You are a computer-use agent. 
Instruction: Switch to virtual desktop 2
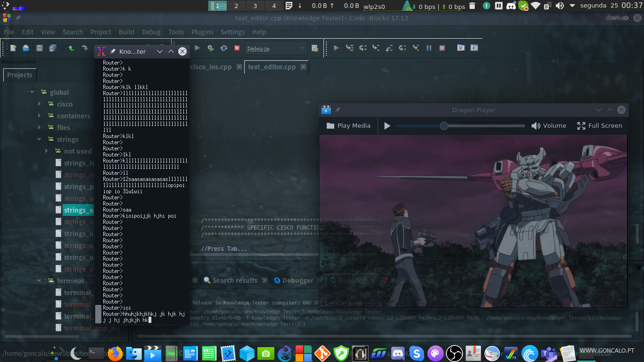pyautogui.click(x=236, y=6)
